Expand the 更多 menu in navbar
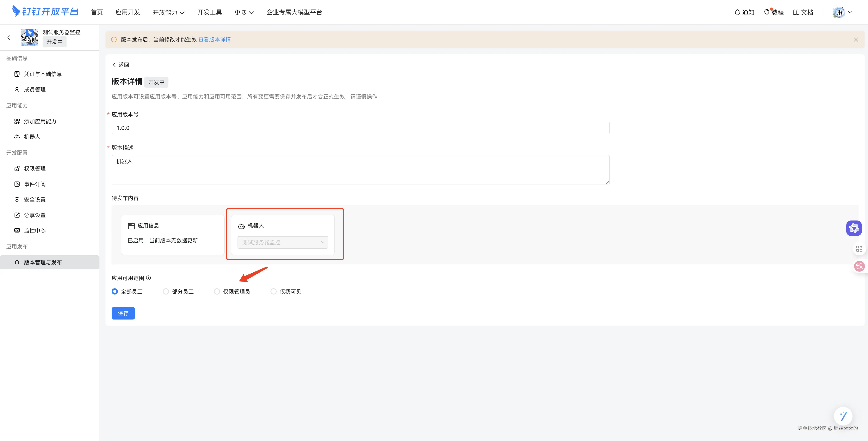 click(244, 12)
